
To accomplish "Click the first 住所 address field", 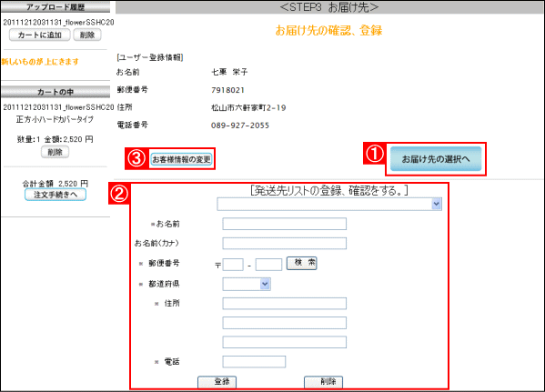I will (x=284, y=304).
